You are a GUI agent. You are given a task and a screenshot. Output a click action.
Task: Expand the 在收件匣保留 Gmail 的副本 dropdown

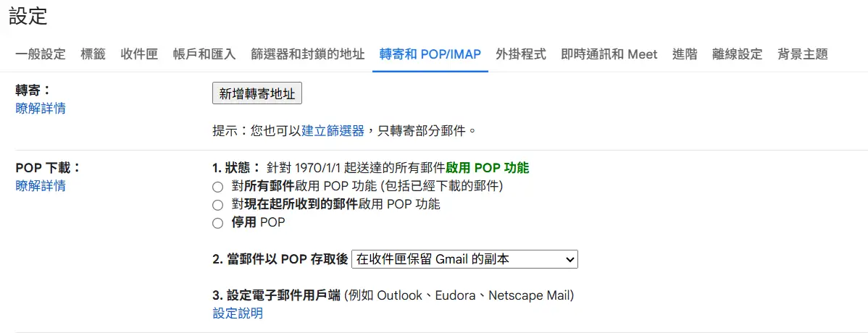(464, 258)
